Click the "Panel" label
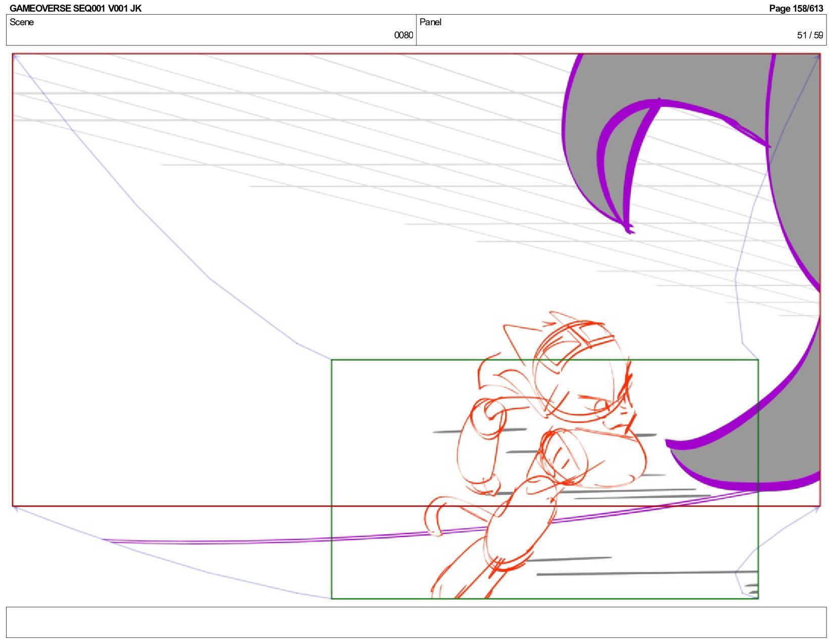This screenshot has width=834, height=644. point(431,22)
